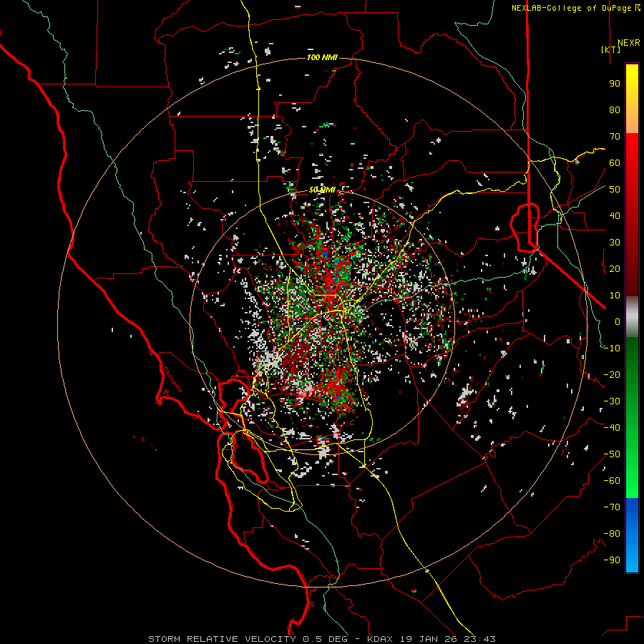Select the positive 70 scale value
The height and width of the screenshot is (644, 644).
615,137
